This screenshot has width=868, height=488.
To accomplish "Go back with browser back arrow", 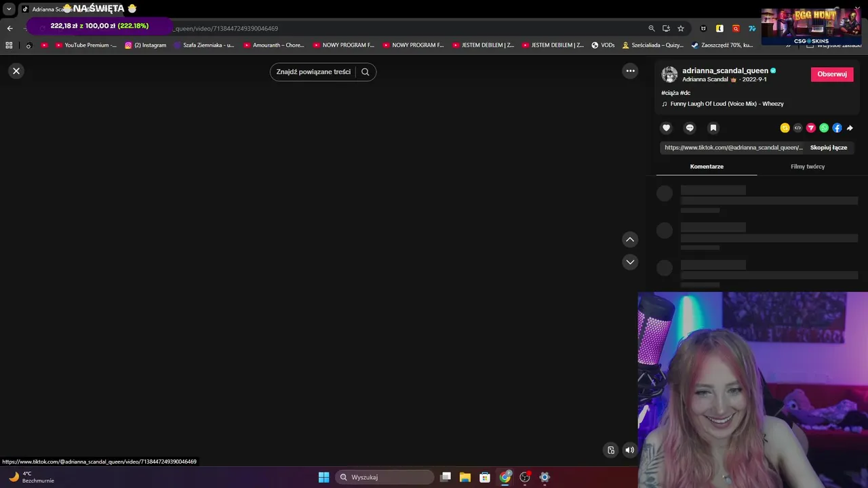I will tap(9, 28).
